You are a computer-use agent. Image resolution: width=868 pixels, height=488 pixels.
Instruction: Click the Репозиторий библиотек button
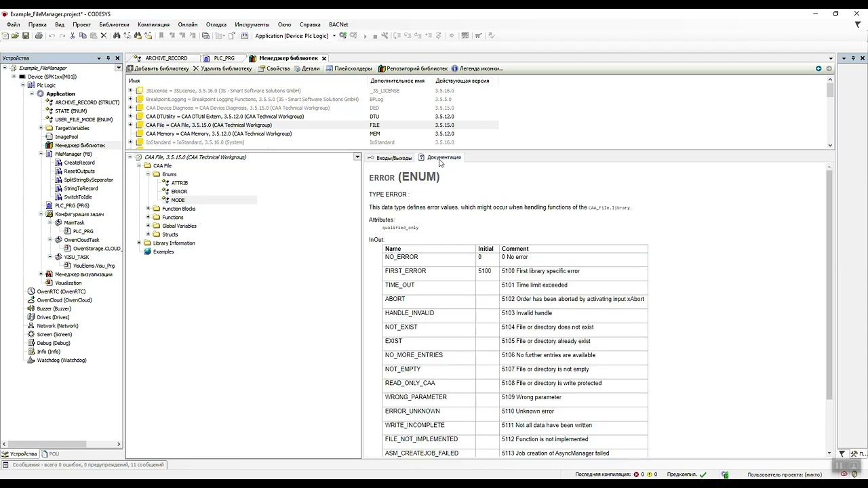(x=413, y=68)
